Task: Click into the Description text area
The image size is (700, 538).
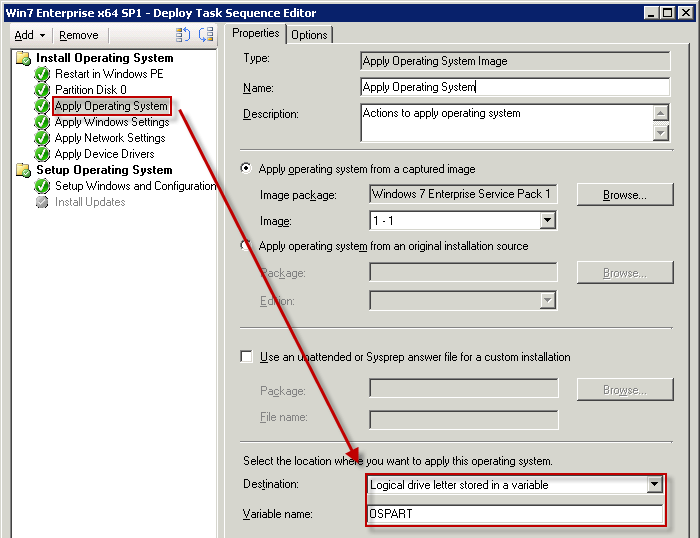Action: pyautogui.click(x=507, y=123)
